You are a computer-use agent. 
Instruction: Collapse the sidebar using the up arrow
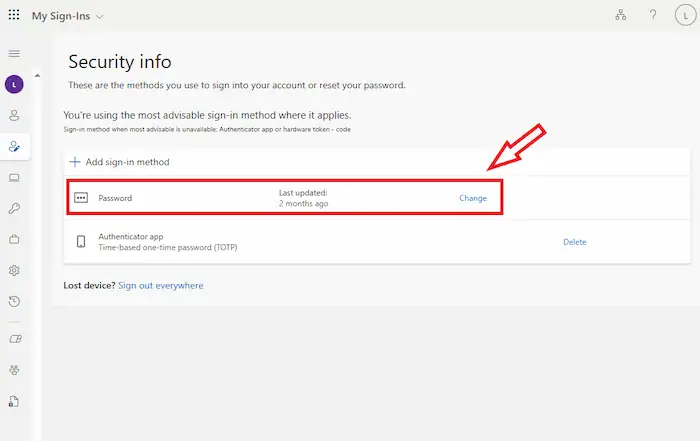click(38, 76)
